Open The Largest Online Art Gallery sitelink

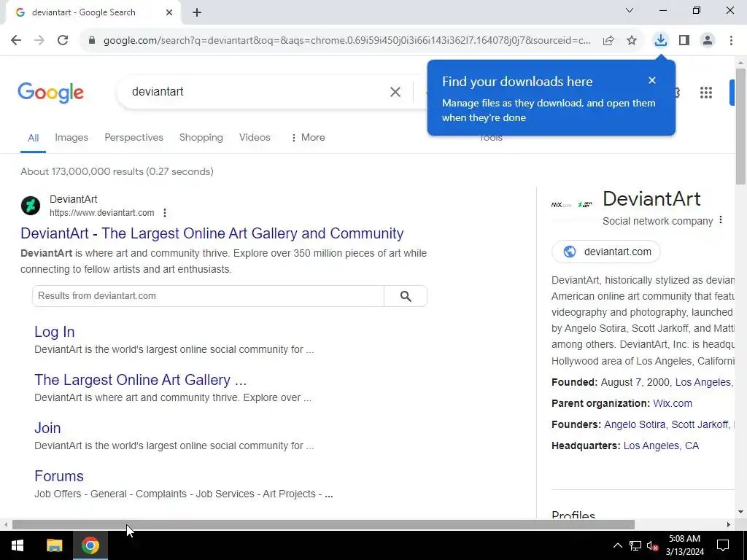pos(141,380)
